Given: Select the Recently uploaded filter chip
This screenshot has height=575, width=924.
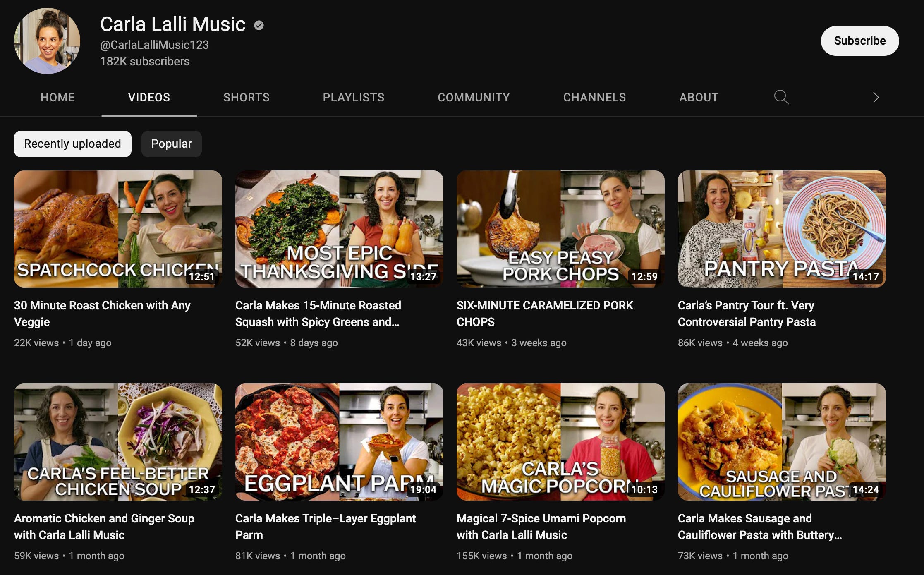Looking at the screenshot, I should pyautogui.click(x=73, y=144).
